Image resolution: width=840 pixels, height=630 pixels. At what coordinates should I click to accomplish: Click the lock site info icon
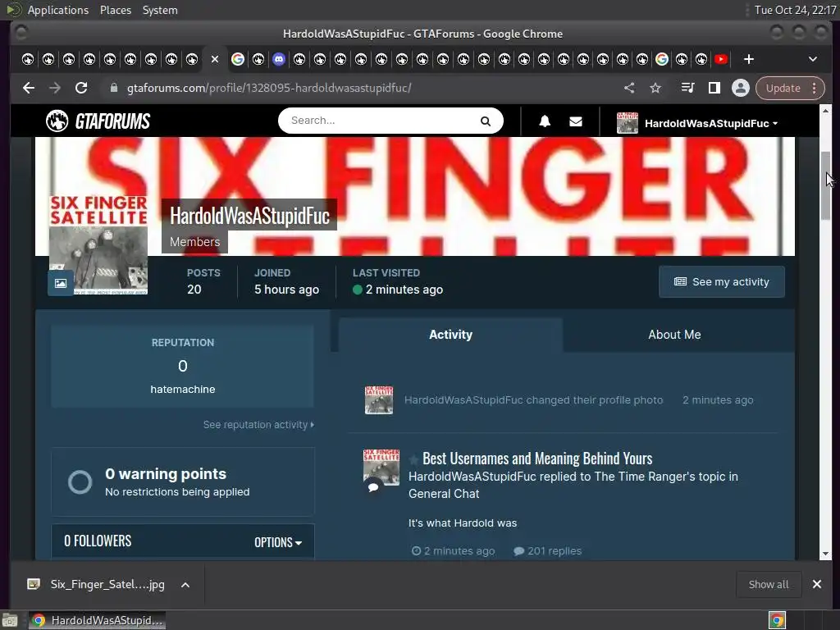113,88
